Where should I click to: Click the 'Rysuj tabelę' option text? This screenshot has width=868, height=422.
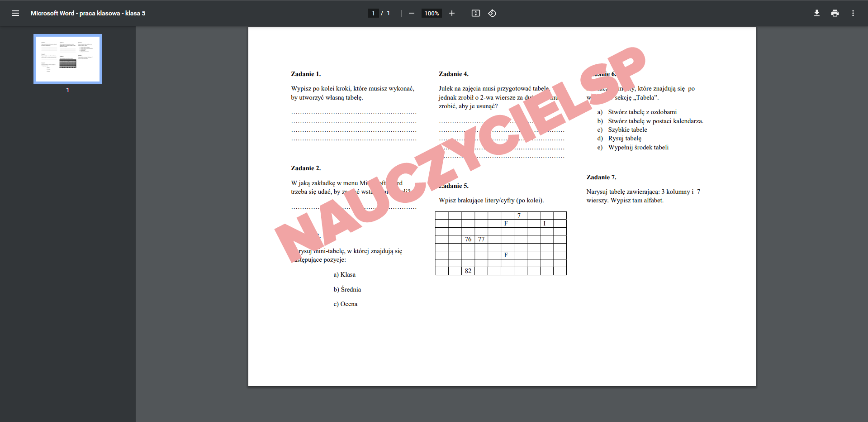[x=625, y=139]
